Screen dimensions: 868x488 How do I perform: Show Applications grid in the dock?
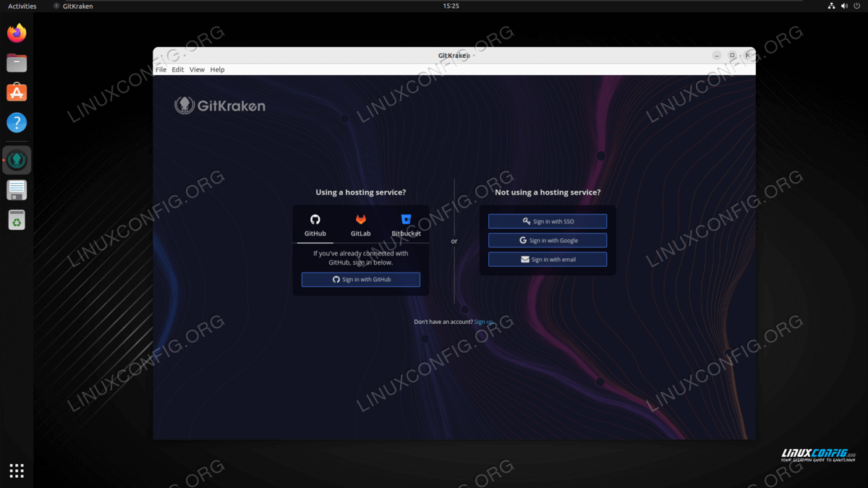pyautogui.click(x=17, y=471)
